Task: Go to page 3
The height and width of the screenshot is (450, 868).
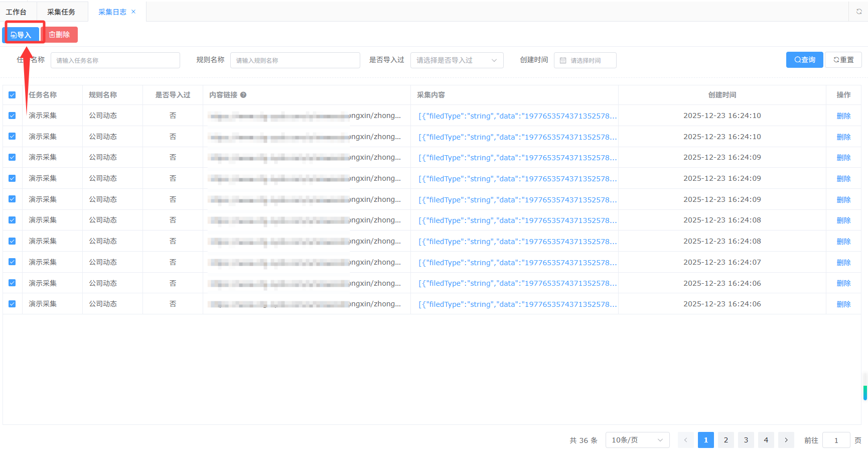Action: click(746, 440)
